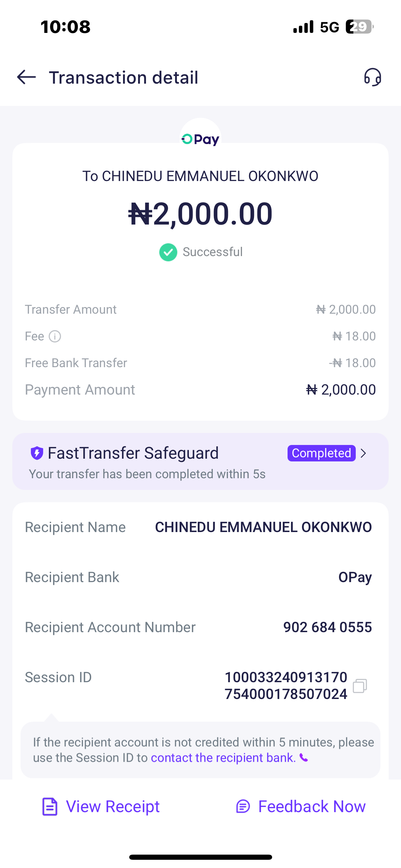Copy the Session ID

(x=360, y=686)
